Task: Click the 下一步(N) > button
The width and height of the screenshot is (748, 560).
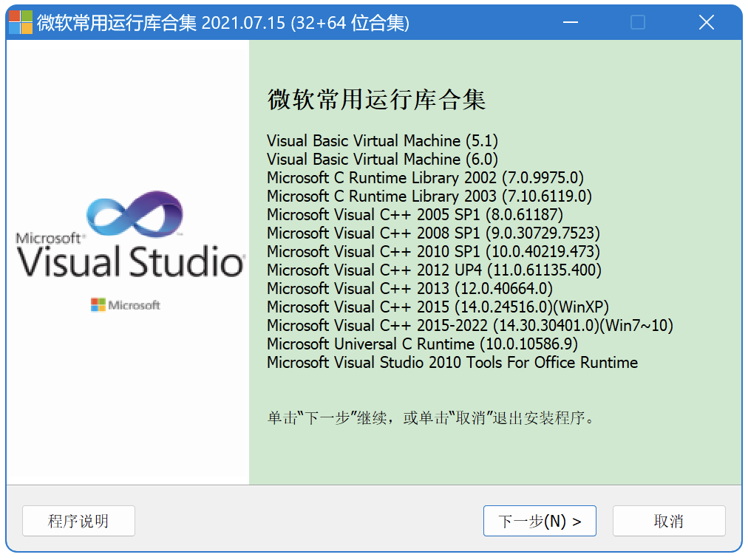Action: (540, 521)
